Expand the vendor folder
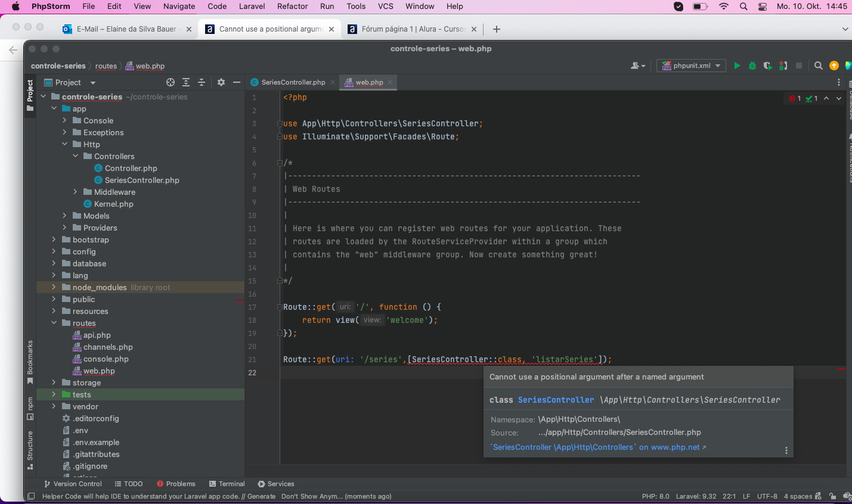 [x=54, y=406]
